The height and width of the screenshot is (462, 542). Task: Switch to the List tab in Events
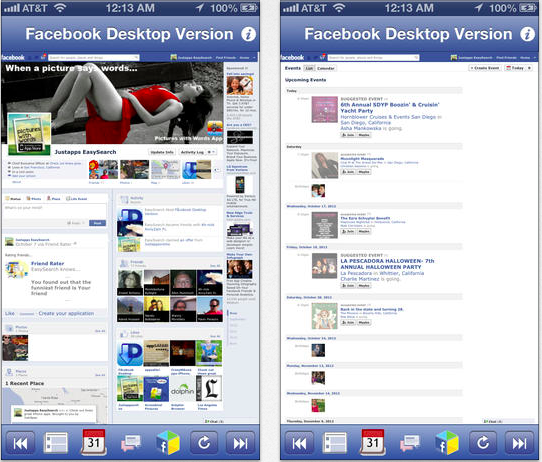coord(309,68)
